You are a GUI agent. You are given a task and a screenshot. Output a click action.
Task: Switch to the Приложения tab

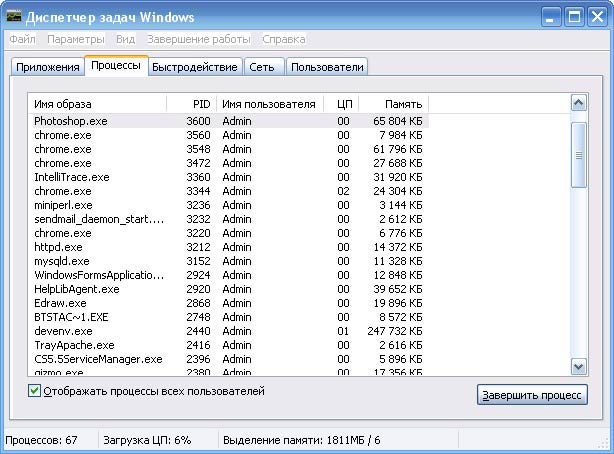47,67
